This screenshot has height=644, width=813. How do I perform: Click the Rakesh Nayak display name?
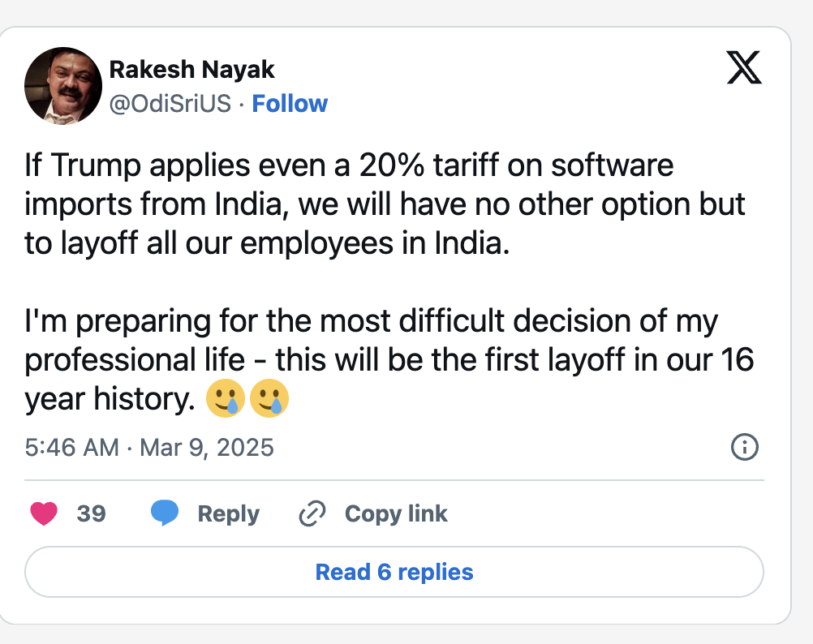point(191,70)
